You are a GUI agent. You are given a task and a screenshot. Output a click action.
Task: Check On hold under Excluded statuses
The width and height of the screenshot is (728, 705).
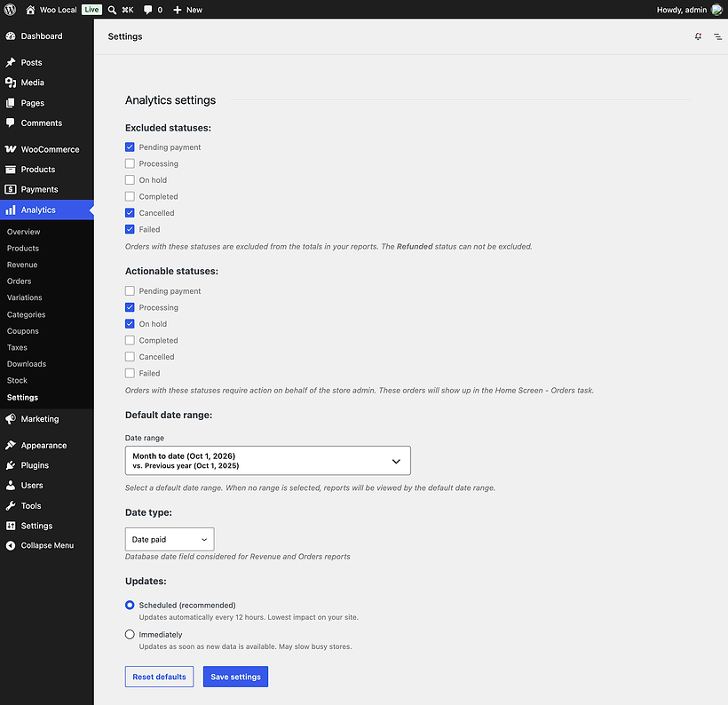[x=130, y=179]
